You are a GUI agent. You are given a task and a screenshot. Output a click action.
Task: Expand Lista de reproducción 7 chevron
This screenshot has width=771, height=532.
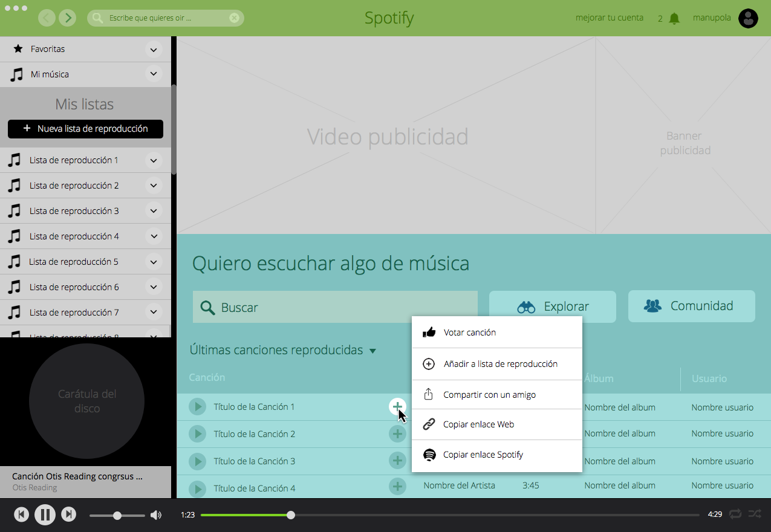[x=154, y=313]
